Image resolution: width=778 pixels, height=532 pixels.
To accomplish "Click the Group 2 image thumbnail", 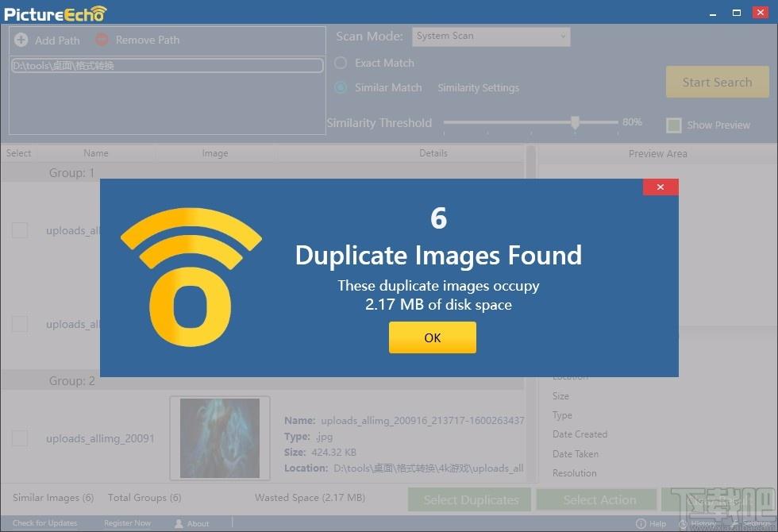I will [220, 438].
